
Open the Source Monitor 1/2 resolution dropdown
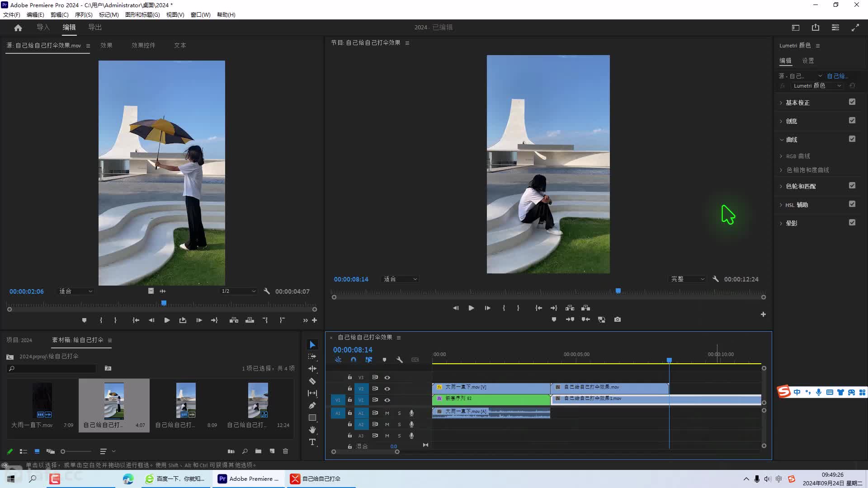coord(238,291)
